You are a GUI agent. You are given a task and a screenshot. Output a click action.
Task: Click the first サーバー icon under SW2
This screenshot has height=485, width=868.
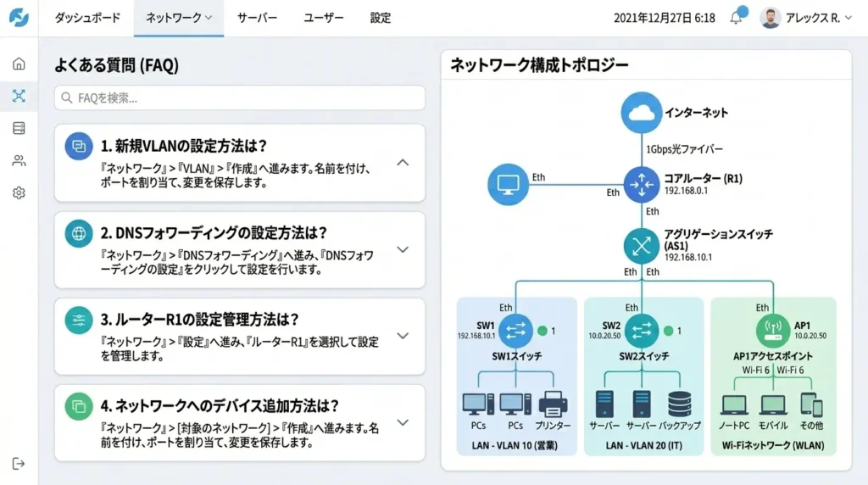[x=604, y=404]
